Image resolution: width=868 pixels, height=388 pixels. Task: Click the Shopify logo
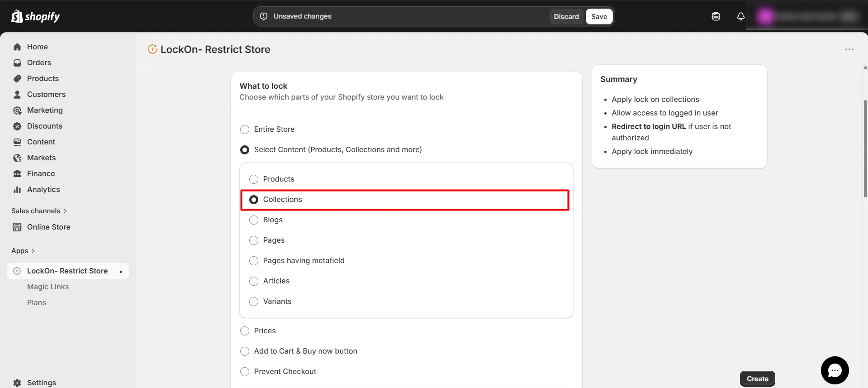[x=35, y=16]
